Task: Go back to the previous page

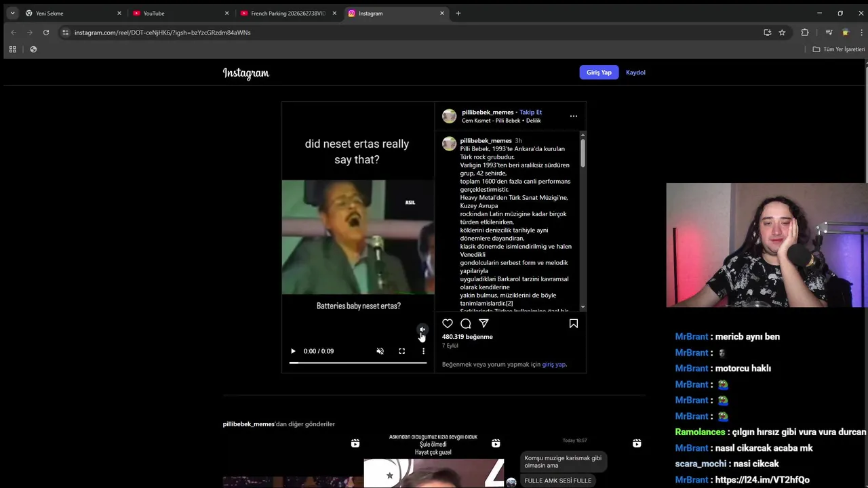Action: (x=13, y=32)
